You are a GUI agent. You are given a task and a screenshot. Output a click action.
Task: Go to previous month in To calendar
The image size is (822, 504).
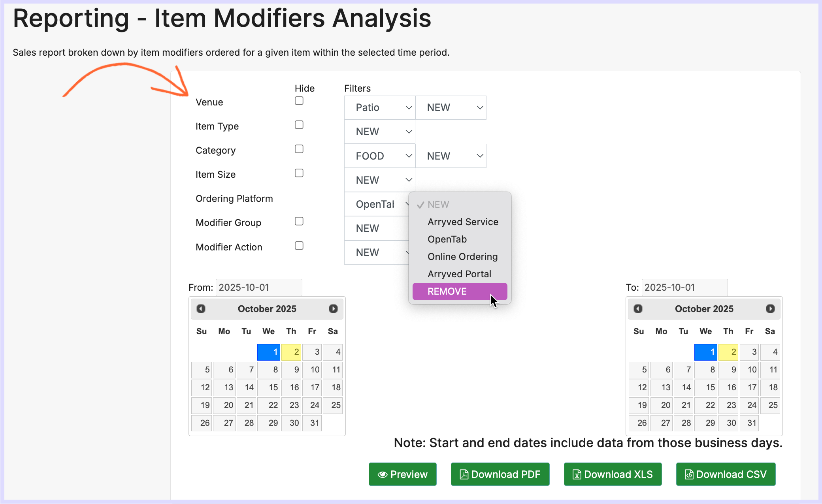click(638, 308)
